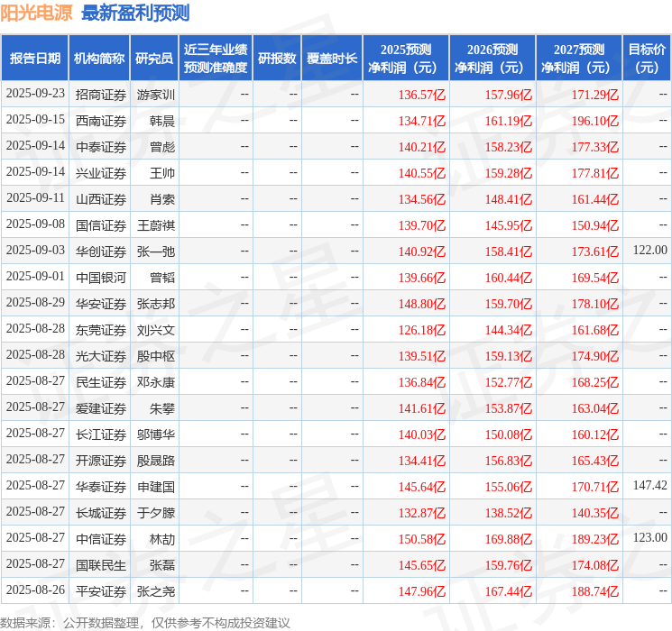Select 国信证券 institution cell

coord(101,225)
